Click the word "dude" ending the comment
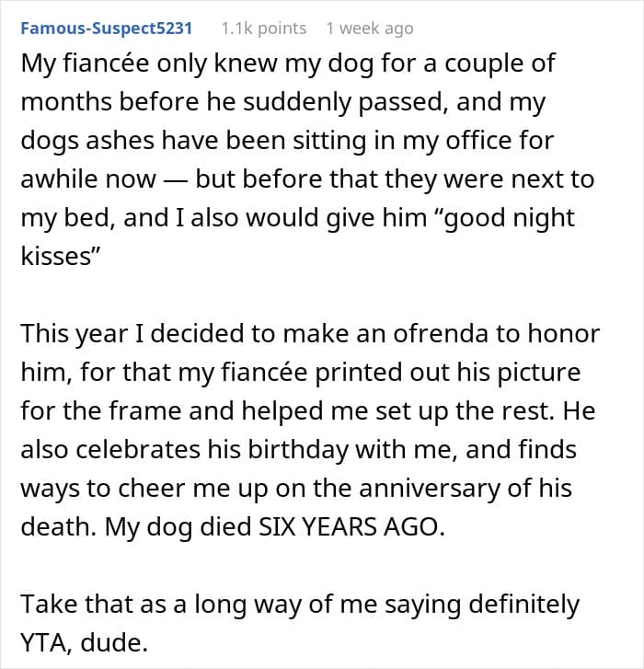644x669 pixels. point(110,642)
